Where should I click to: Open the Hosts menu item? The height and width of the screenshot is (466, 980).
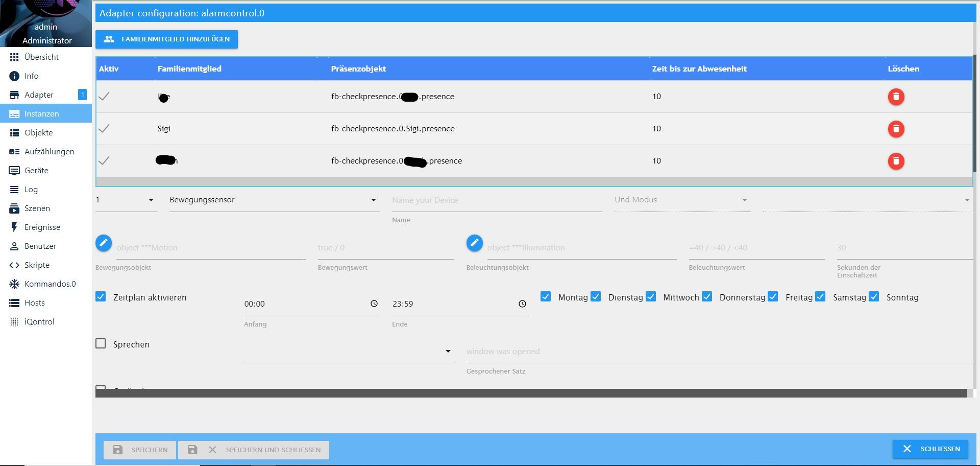click(x=46, y=303)
